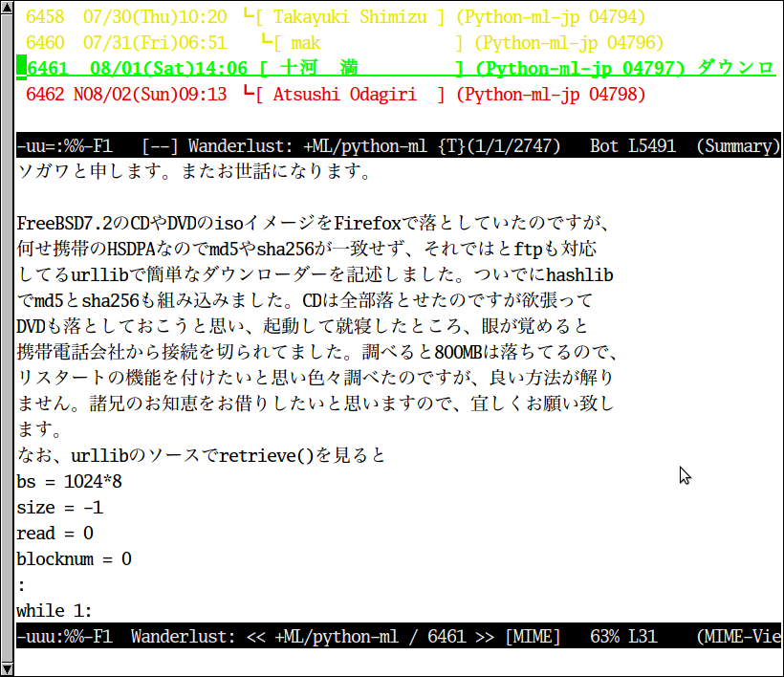Screen dimensions: 784x677
Task: Click the line 'bs = 1024*8'
Action: [69, 482]
